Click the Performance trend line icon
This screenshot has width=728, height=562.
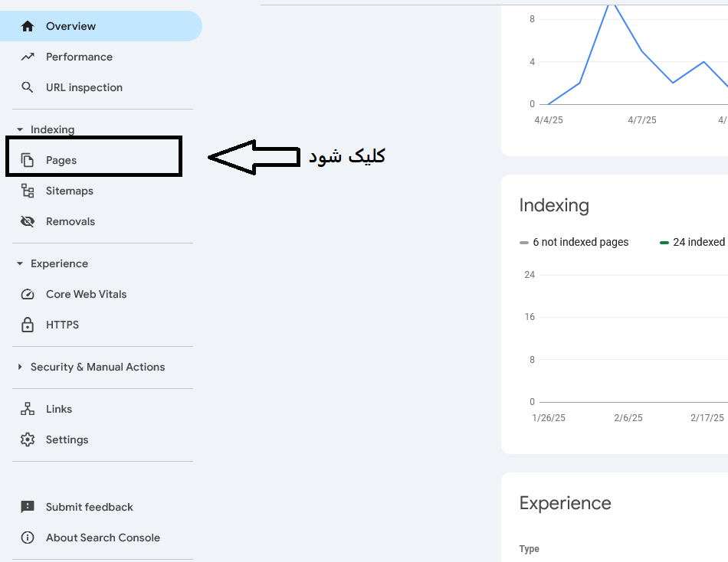tap(28, 57)
